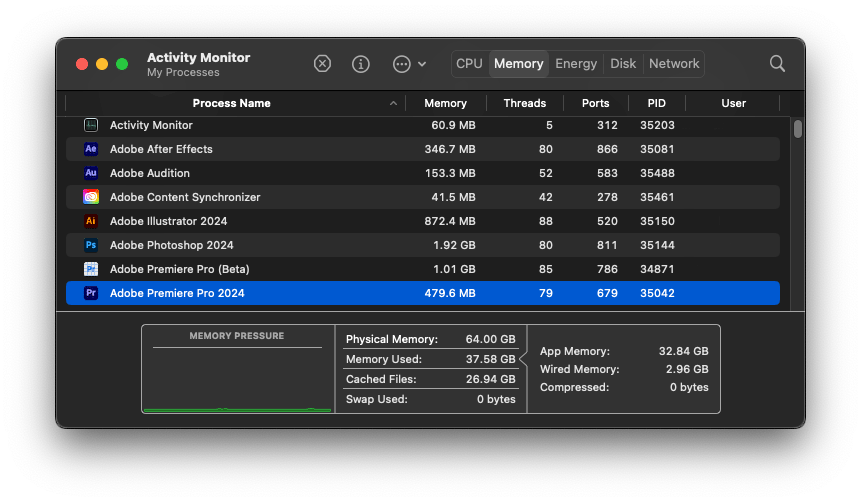861x502 pixels.
Task: Sort by the Threads column
Action: click(524, 103)
